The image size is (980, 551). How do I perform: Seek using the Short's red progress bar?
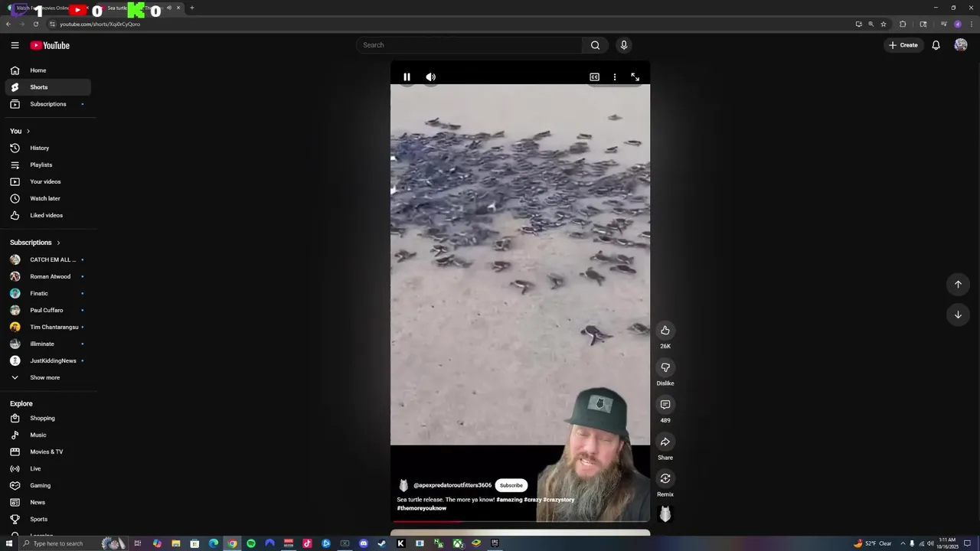click(x=521, y=522)
